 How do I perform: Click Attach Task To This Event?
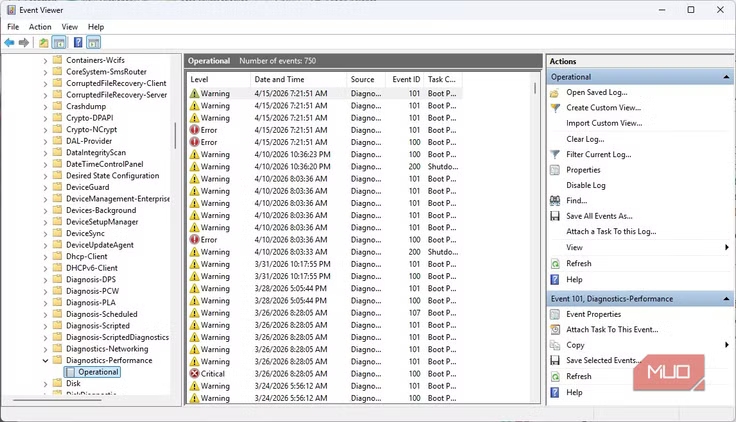pos(612,329)
